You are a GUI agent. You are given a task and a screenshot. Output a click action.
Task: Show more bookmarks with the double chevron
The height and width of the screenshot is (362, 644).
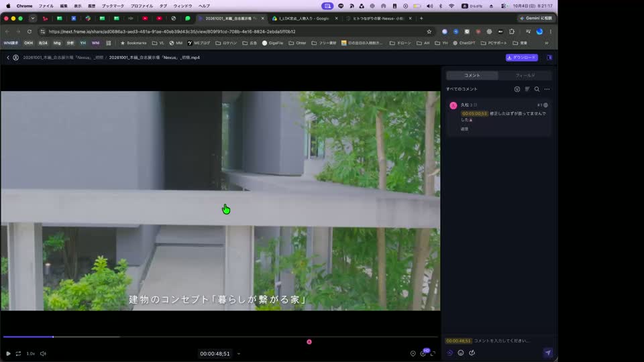pos(546,43)
